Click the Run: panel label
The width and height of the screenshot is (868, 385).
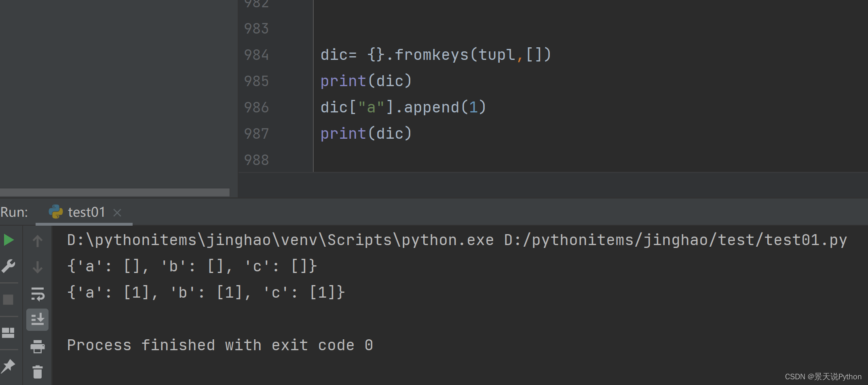point(14,212)
